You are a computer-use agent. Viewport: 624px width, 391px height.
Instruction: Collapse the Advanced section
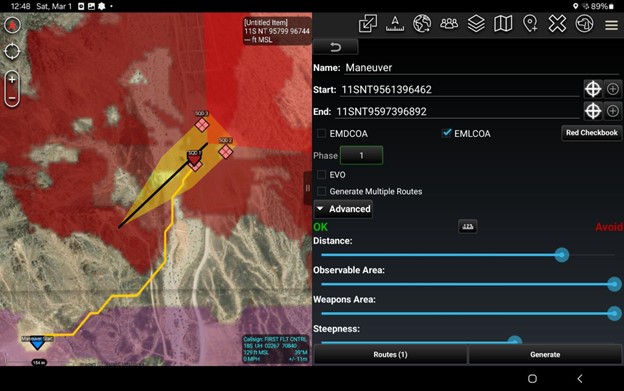tap(343, 209)
